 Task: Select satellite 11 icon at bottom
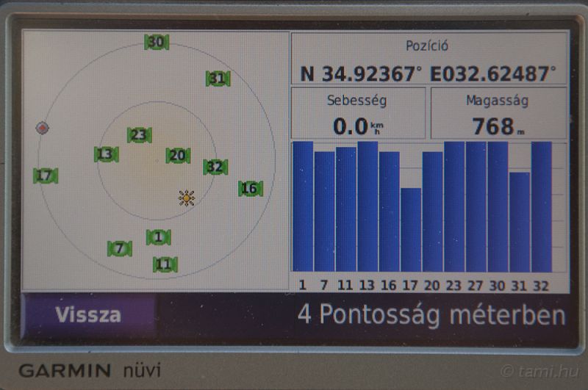click(x=165, y=264)
